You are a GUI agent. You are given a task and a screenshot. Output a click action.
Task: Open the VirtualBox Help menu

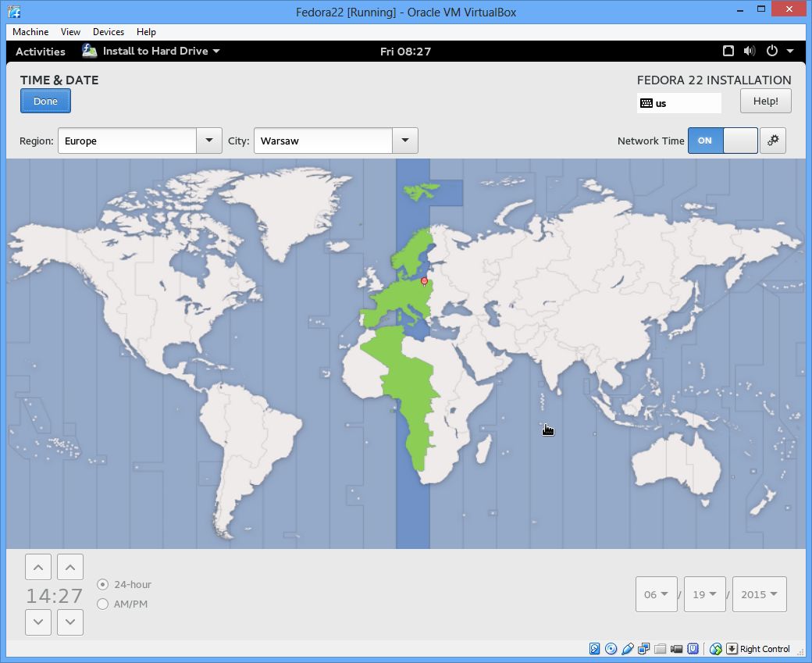pyautogui.click(x=146, y=31)
